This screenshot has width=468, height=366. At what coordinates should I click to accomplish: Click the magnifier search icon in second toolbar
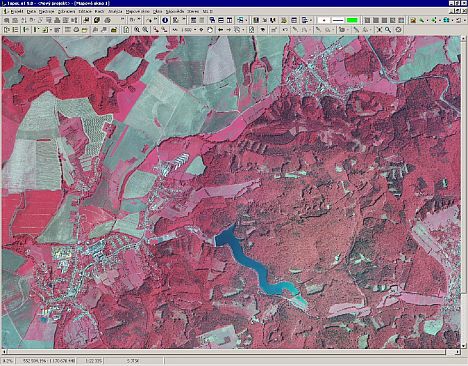point(388,30)
